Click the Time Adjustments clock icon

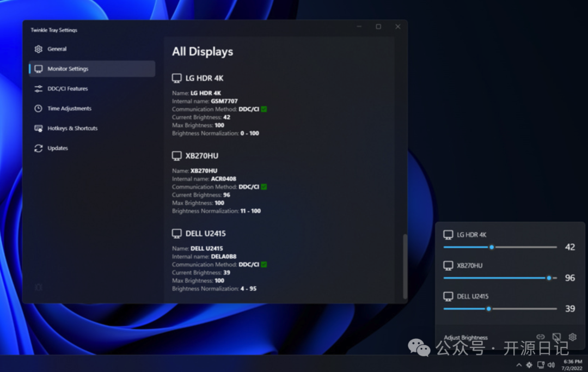pyautogui.click(x=38, y=108)
